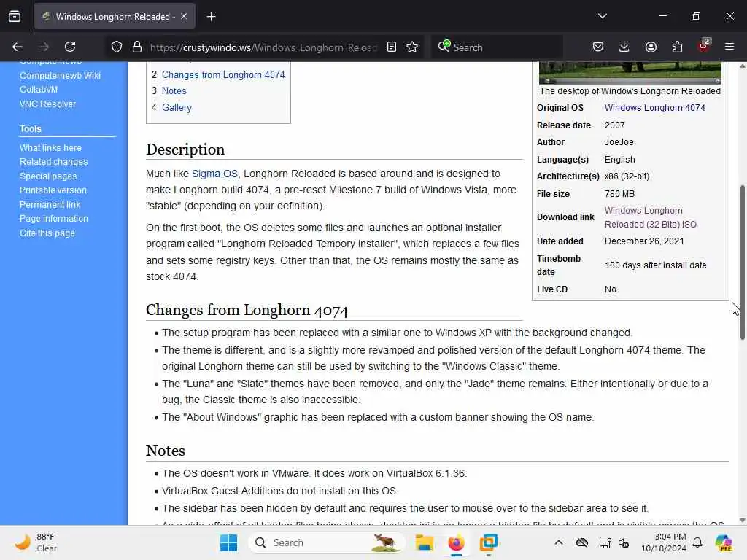Viewport: 747px width, 560px height.
Task: Click the uBlock Origin extension icon
Action: point(704,46)
